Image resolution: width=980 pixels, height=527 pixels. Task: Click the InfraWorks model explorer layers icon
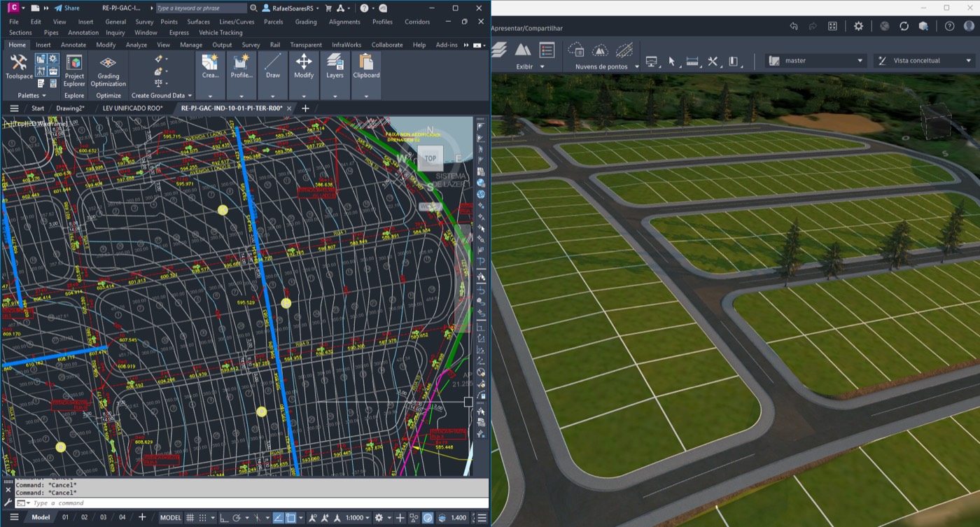click(x=499, y=50)
